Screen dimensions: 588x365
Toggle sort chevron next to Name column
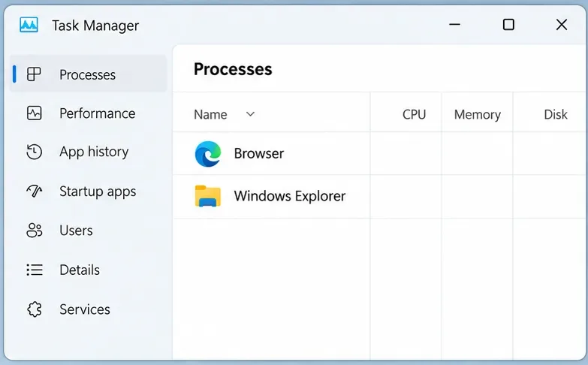(x=250, y=114)
